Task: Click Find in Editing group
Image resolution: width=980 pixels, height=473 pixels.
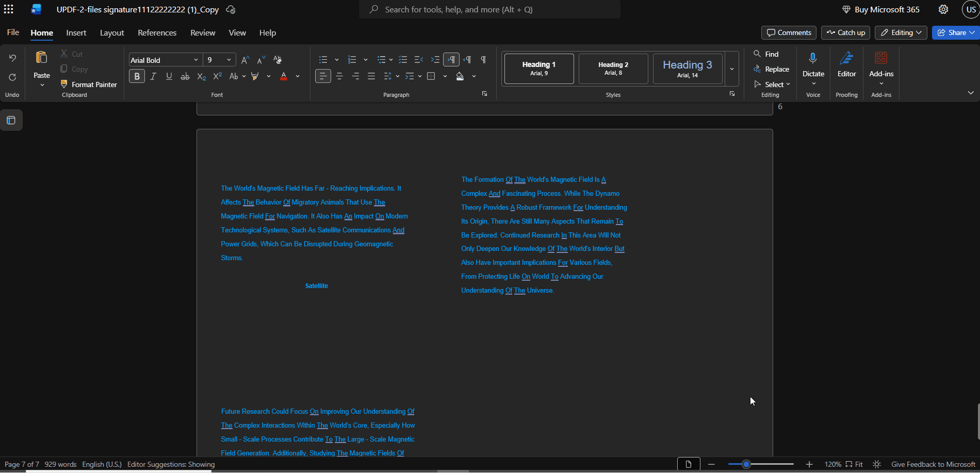Action: click(766, 54)
